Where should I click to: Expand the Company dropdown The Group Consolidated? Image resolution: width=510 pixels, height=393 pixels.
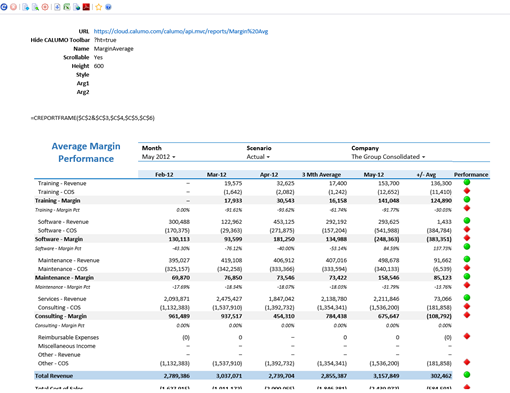tap(388, 157)
